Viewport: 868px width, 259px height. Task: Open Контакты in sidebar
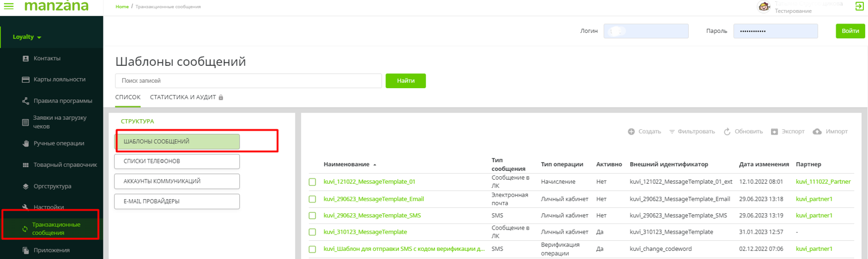[x=46, y=59]
